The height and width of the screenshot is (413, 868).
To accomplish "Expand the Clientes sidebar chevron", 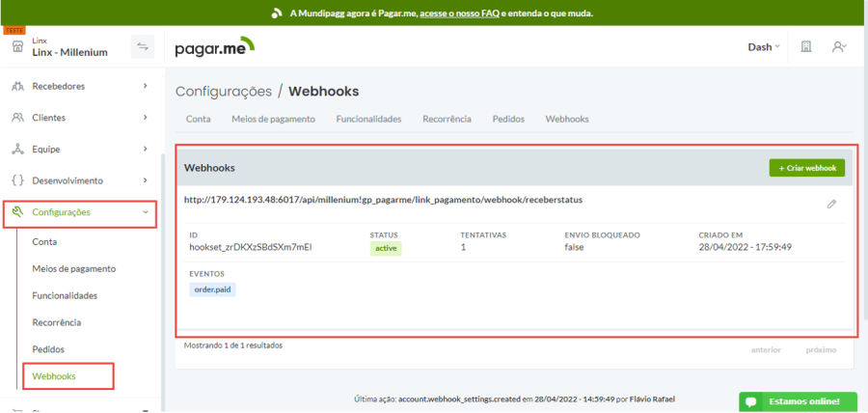I will tap(145, 118).
